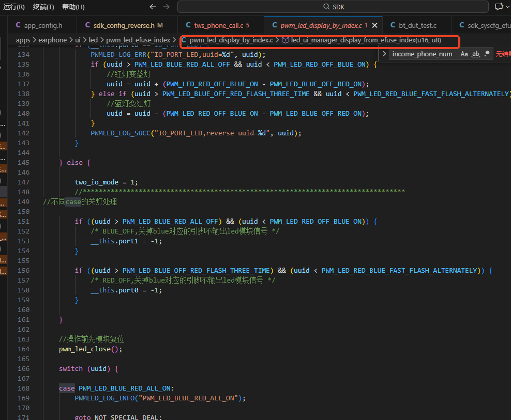
Task: Expand the replace toggle in find widget
Action: click(384, 54)
